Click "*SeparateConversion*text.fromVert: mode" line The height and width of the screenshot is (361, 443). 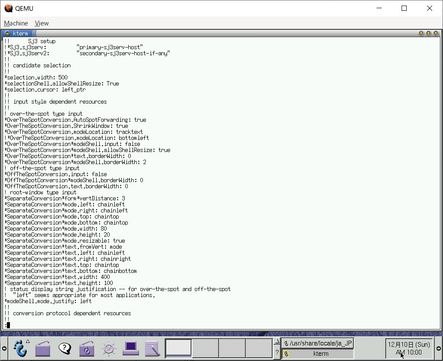63,247
